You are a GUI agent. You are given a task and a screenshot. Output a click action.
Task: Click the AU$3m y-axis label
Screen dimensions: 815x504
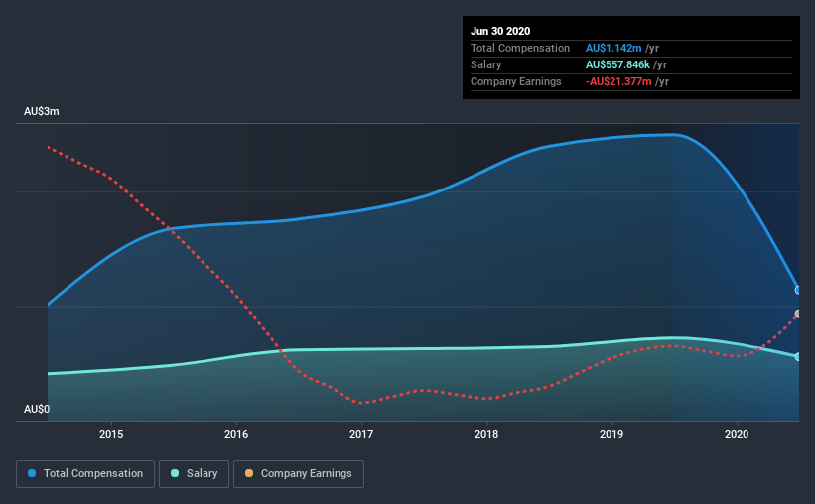tap(41, 112)
